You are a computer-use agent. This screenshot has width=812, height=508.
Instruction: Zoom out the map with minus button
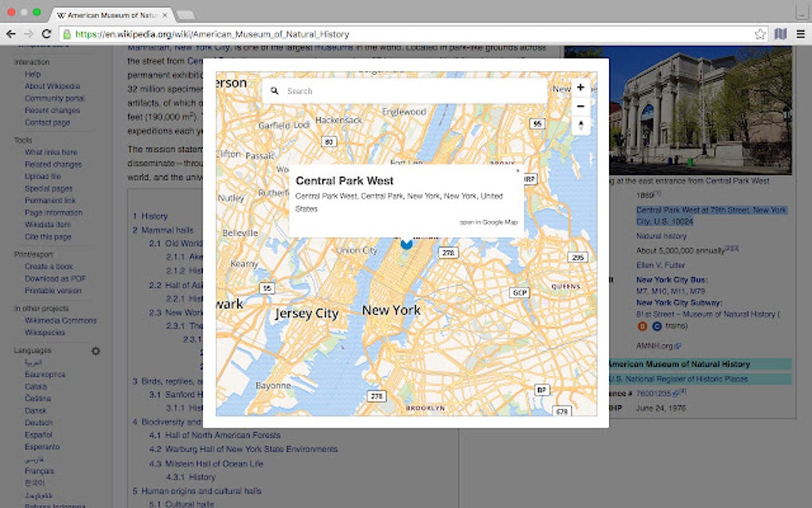pyautogui.click(x=580, y=106)
